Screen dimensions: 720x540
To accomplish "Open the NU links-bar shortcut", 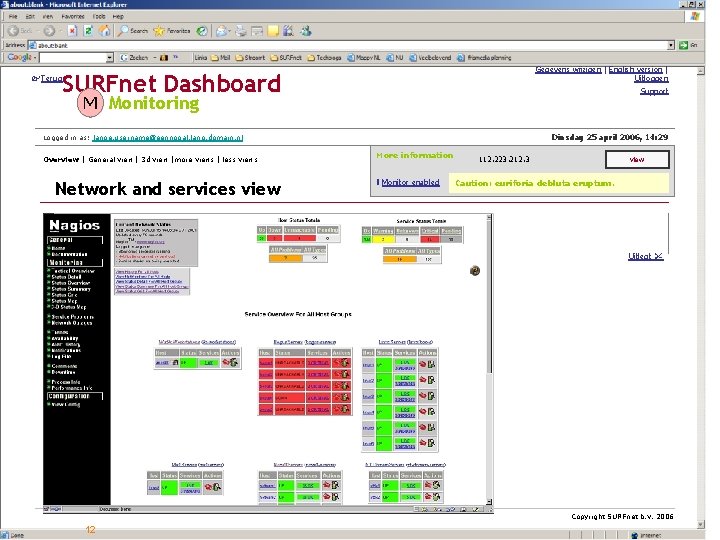I will tap(394, 58).
